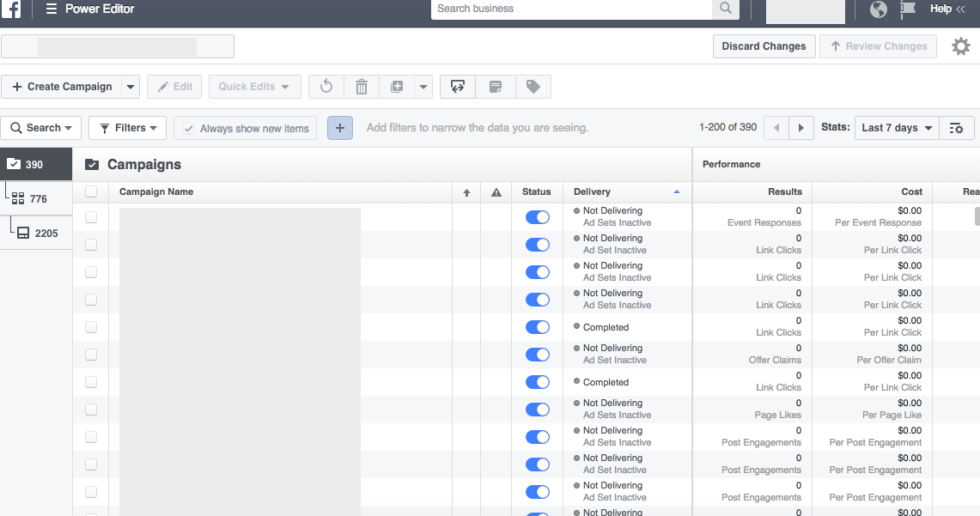Open the tags icon in the toolbar
The image size is (980, 516).
click(533, 86)
